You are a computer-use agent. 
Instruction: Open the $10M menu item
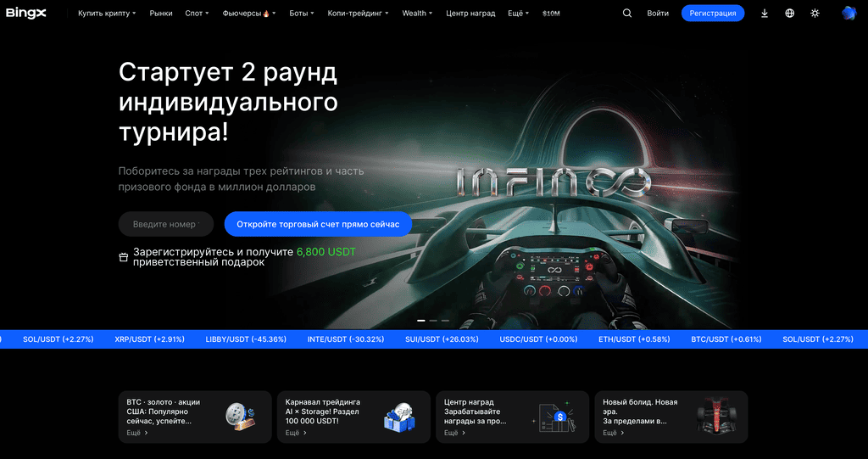[551, 14]
